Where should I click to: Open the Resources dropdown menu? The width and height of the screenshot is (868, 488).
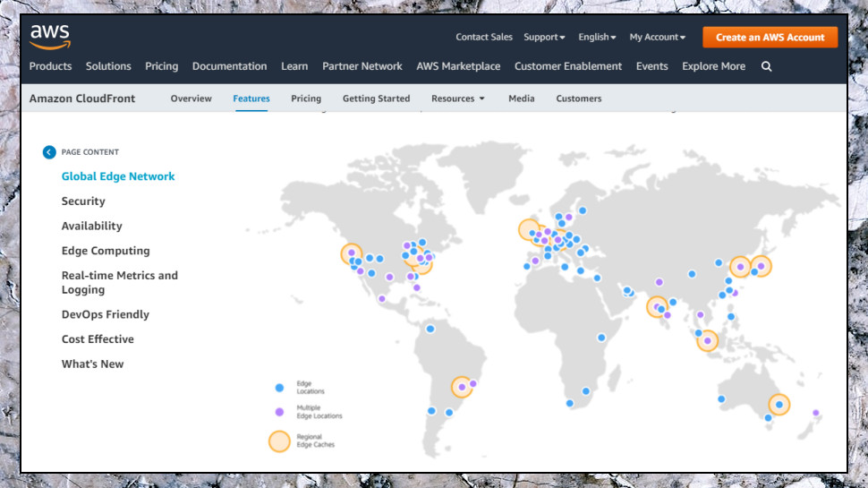pos(458,98)
